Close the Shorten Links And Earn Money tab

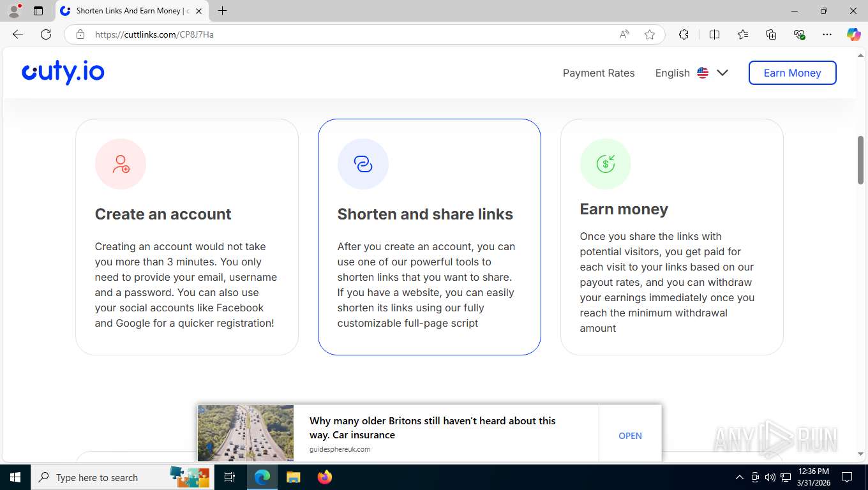click(198, 11)
